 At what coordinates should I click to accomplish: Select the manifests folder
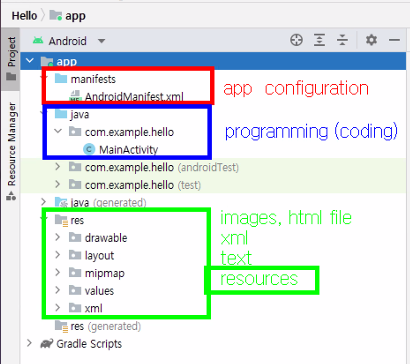pyautogui.click(x=93, y=79)
